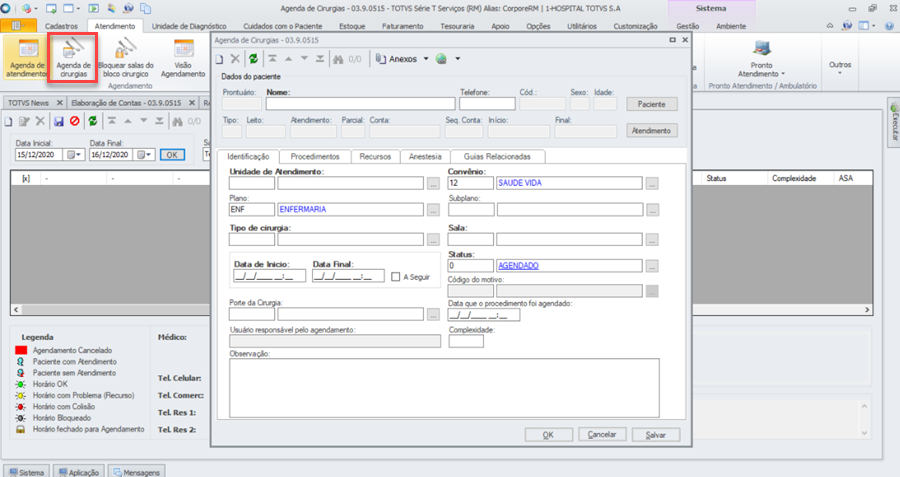900x477 pixels.
Task: Click OK button next to date range
Action: (172, 155)
